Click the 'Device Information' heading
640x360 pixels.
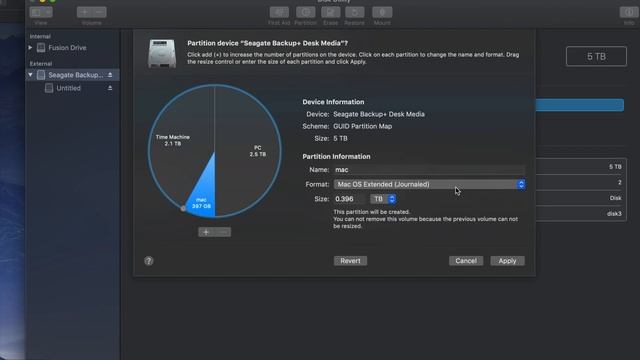point(333,102)
